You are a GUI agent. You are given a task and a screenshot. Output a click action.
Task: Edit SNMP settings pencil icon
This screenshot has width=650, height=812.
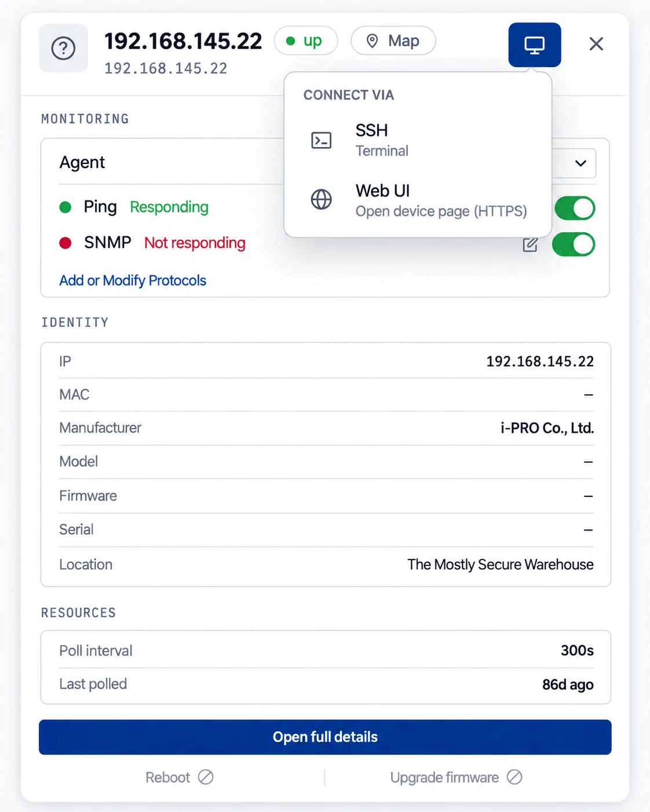tap(530, 244)
